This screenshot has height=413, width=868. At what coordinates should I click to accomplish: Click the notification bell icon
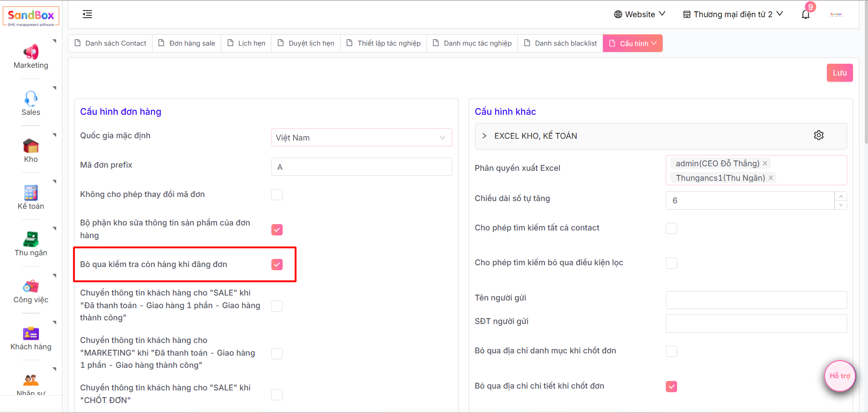[806, 14]
